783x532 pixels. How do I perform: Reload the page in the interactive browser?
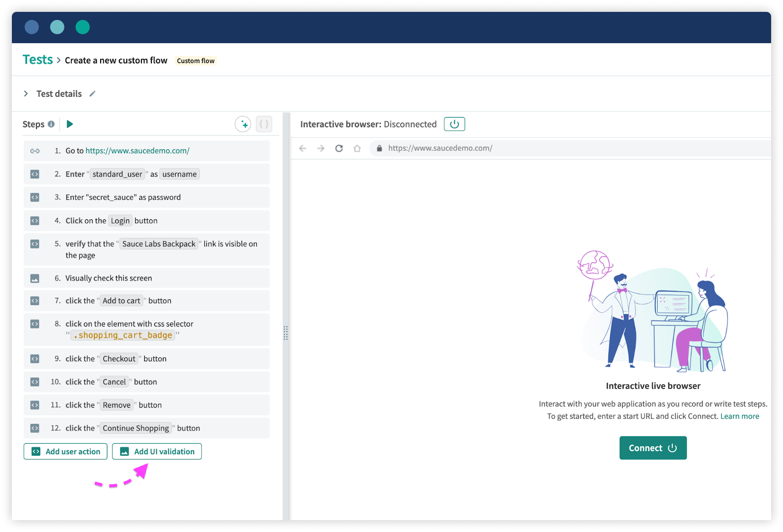pyautogui.click(x=339, y=148)
